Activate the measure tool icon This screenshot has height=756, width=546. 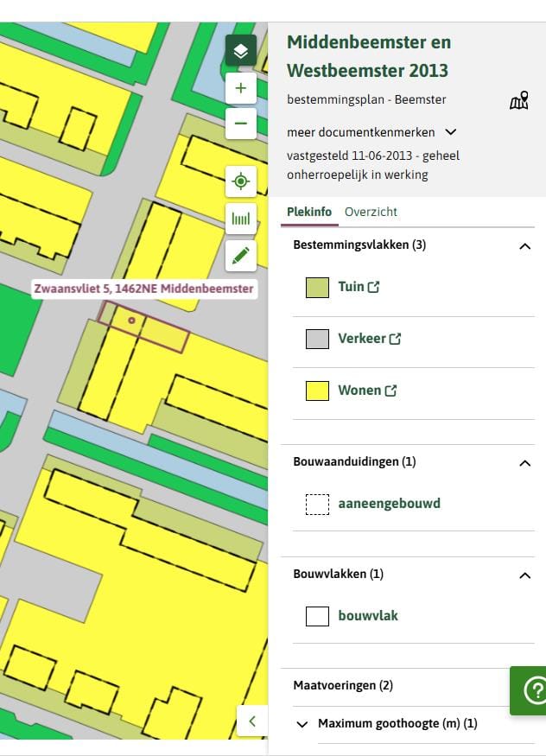coord(240,219)
